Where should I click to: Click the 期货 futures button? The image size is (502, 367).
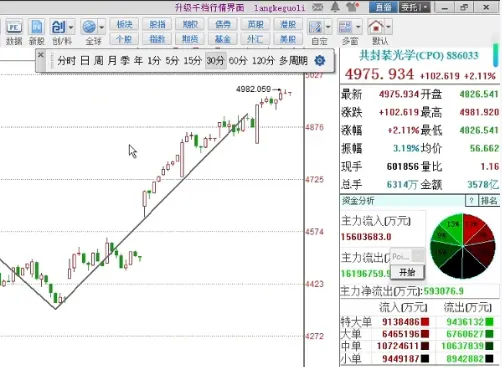click(190, 39)
